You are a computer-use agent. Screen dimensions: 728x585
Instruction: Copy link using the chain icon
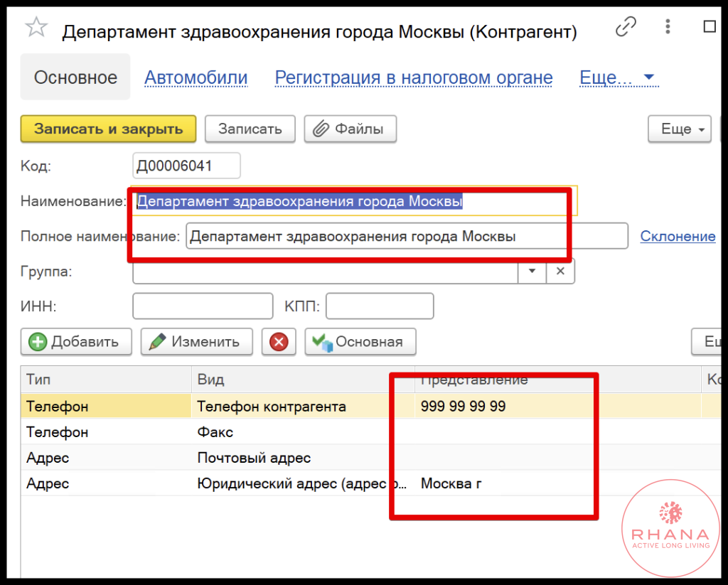coord(626,26)
